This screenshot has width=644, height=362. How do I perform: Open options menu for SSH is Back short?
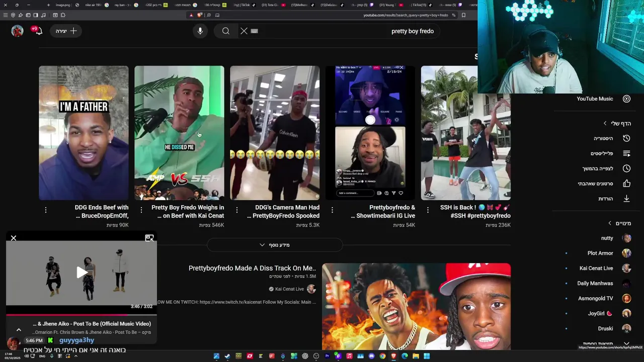pyautogui.click(x=428, y=210)
